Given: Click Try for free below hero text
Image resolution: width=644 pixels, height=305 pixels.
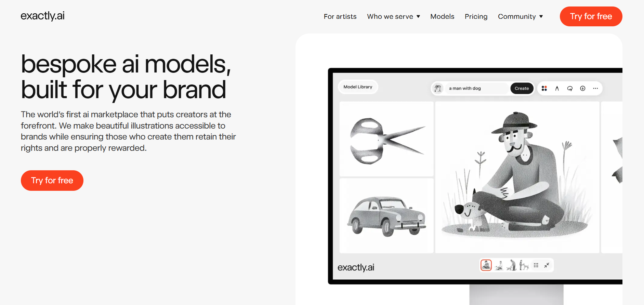Looking at the screenshot, I should point(52,181).
